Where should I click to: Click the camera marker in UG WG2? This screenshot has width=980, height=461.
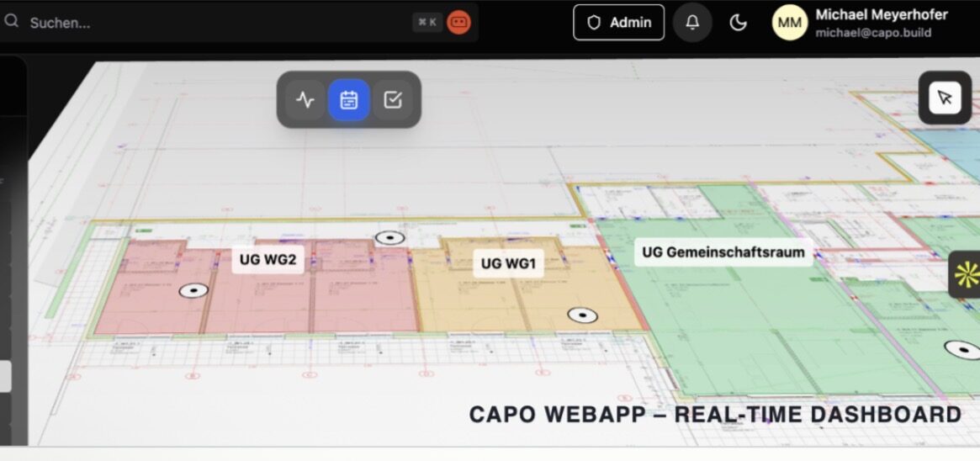(193, 290)
